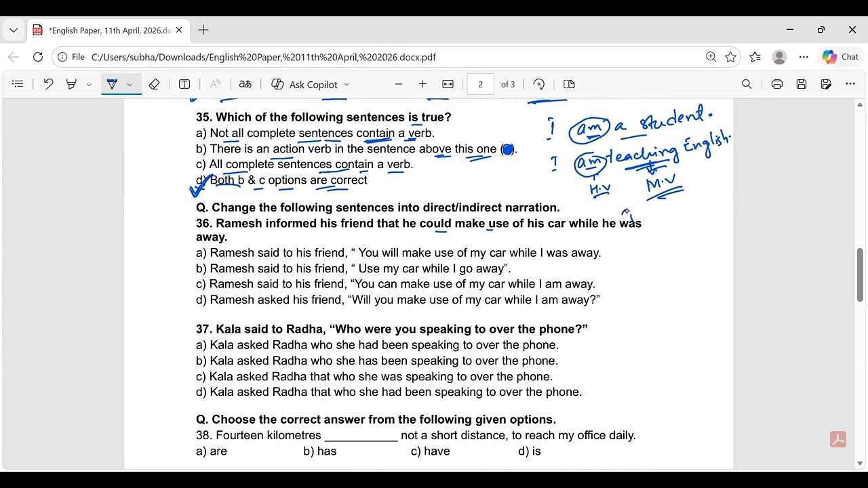Open the tab actions dropdown

tap(14, 30)
